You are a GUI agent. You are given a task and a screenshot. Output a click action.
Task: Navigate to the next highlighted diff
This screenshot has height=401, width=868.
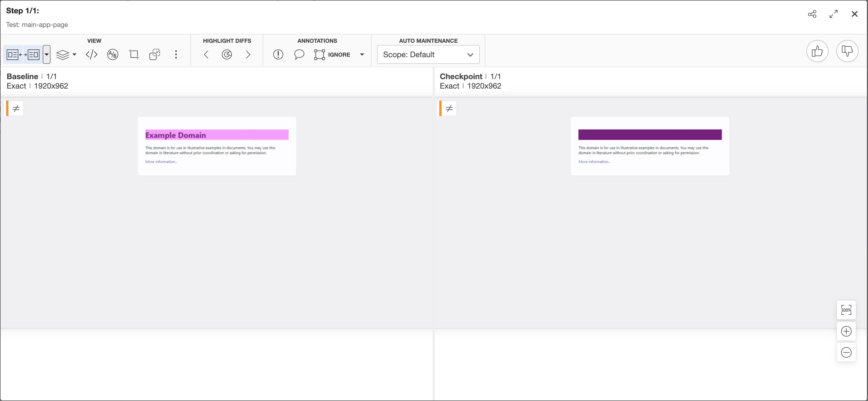[x=248, y=55]
